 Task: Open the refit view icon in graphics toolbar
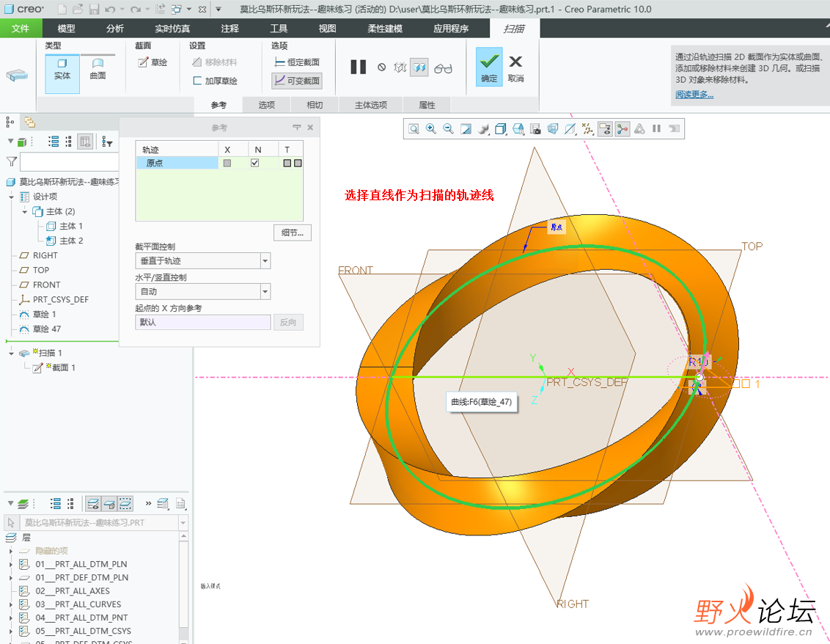[414, 129]
